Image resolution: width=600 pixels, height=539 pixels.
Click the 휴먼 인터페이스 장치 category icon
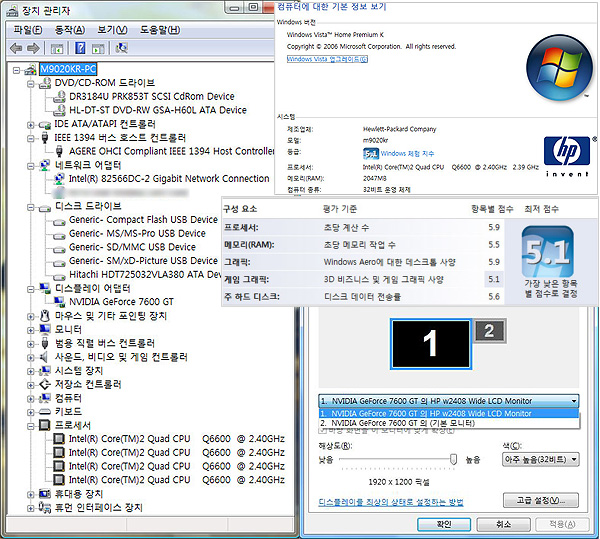pyautogui.click(x=45, y=508)
